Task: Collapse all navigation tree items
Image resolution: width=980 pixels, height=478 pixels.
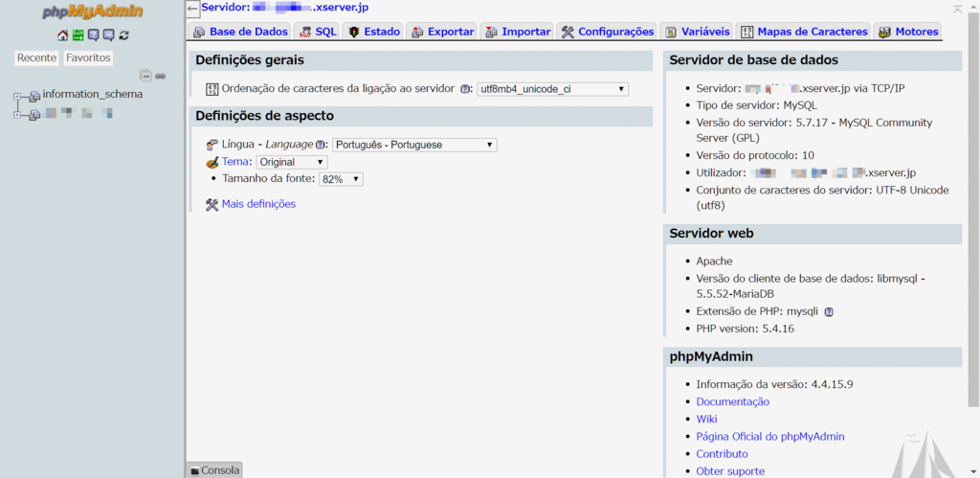Action: (145, 76)
